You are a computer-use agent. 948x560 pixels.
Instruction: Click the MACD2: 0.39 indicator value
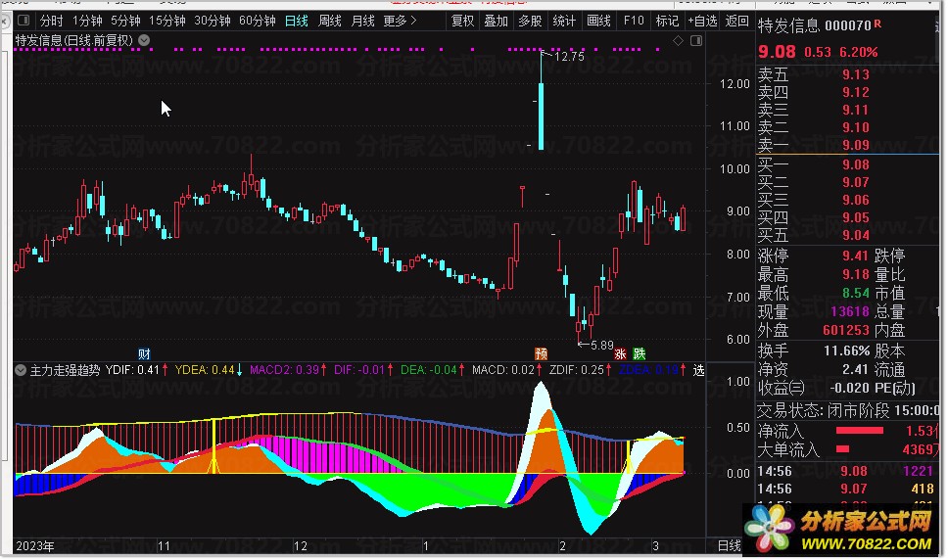click(x=284, y=370)
